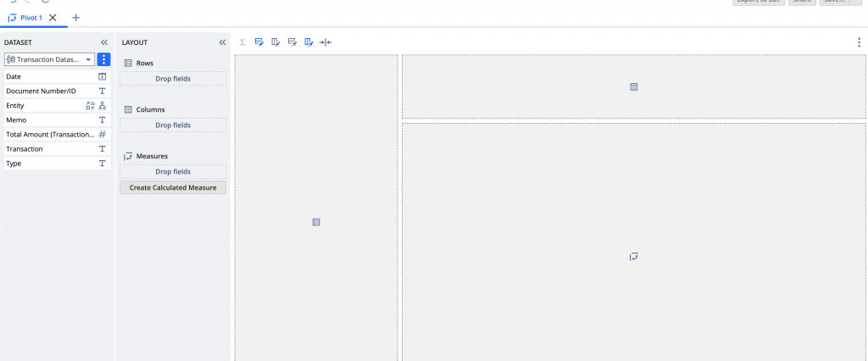
Task: Click the Measures drop fields zone
Action: coord(173,172)
